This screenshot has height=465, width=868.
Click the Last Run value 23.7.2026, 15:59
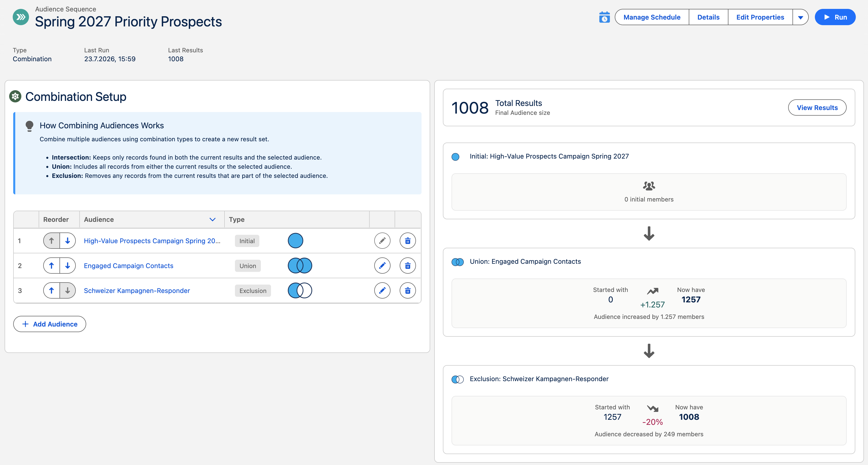(x=110, y=59)
